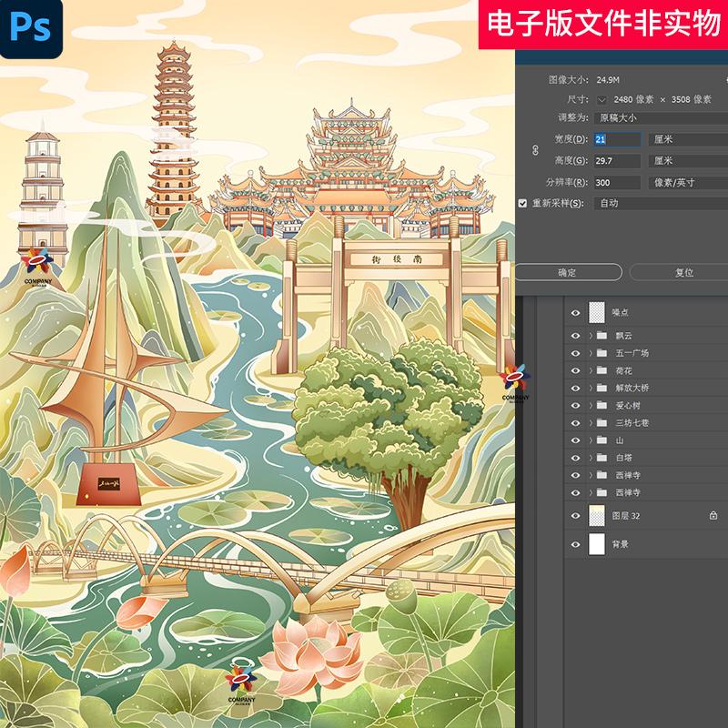The height and width of the screenshot is (728, 728).
Task: Click the image size value 24.9M
Action: (608, 80)
